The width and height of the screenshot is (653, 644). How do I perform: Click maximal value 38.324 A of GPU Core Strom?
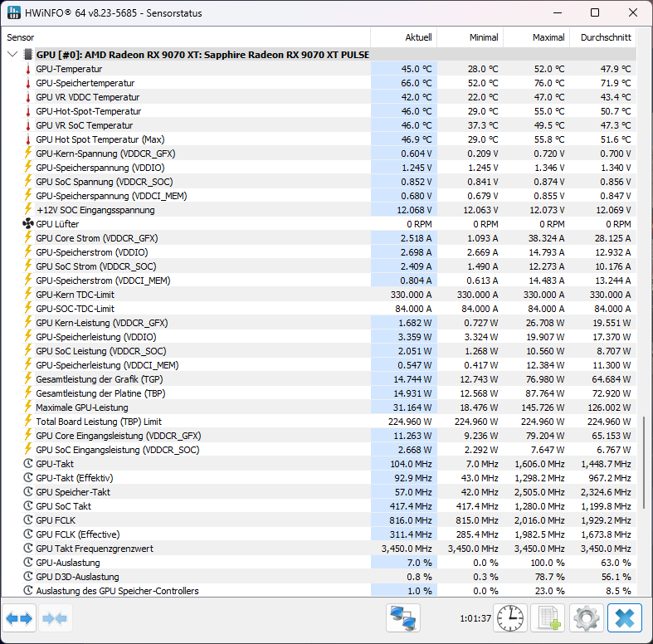point(545,238)
